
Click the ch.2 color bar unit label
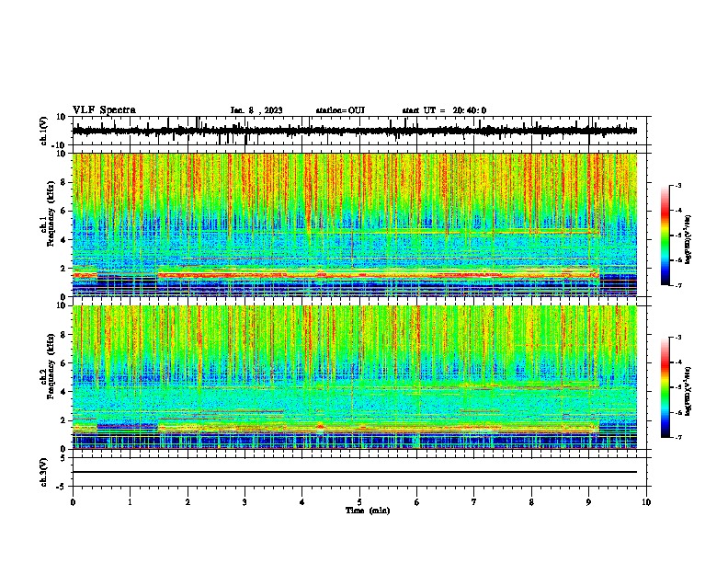(688, 391)
